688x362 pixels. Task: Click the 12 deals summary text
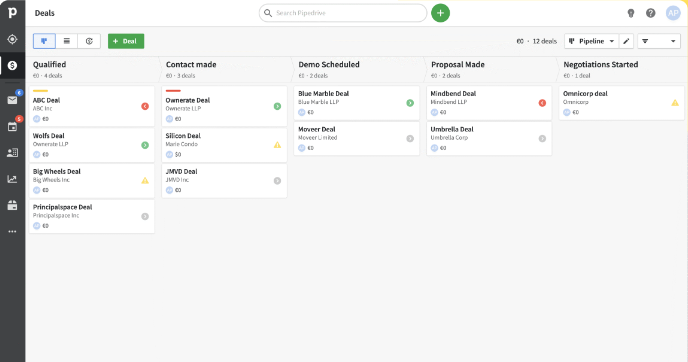pos(545,41)
